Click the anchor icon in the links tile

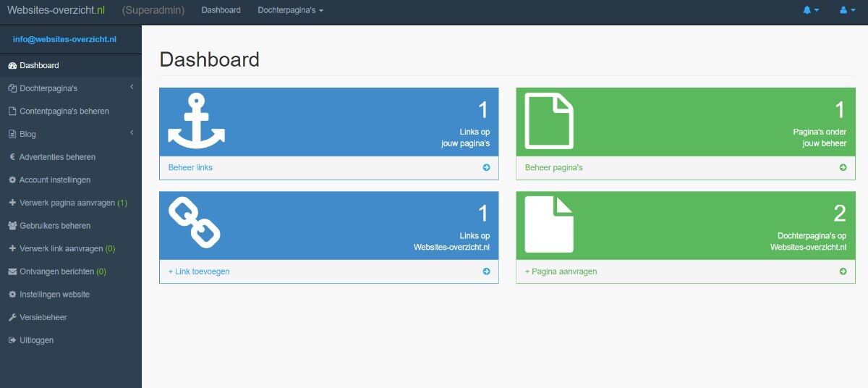pos(196,121)
